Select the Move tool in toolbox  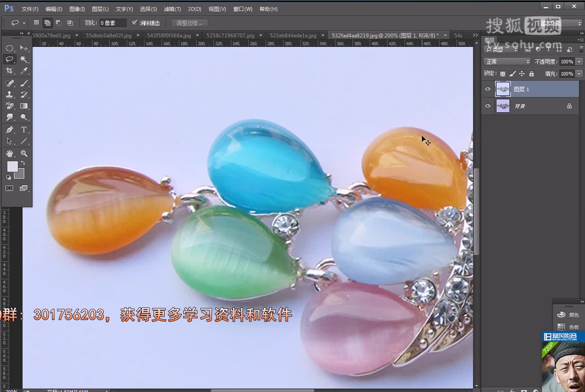(24, 48)
